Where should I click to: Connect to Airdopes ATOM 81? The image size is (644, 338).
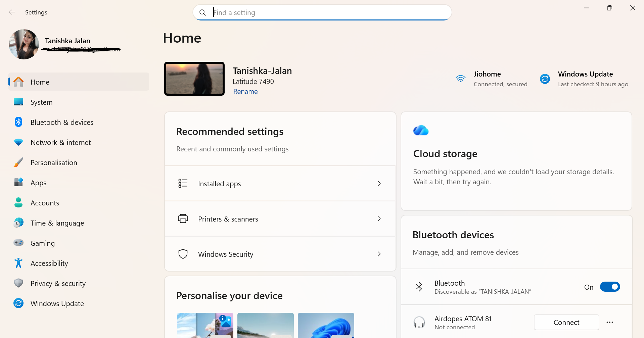(x=566, y=322)
